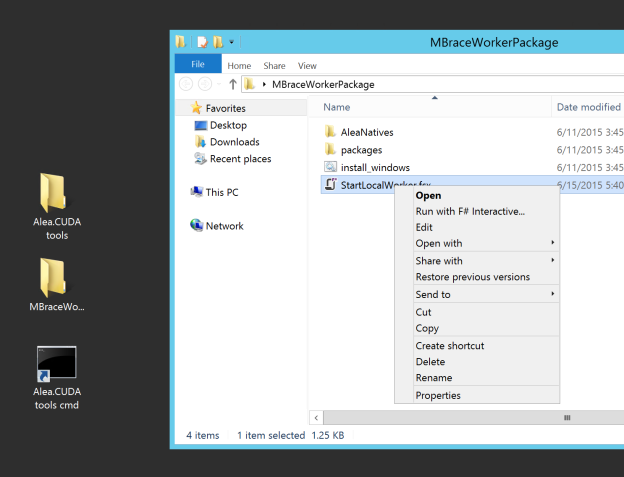The height and width of the screenshot is (477, 624).
Task: Click the Back navigation arrow
Action: coord(186,84)
